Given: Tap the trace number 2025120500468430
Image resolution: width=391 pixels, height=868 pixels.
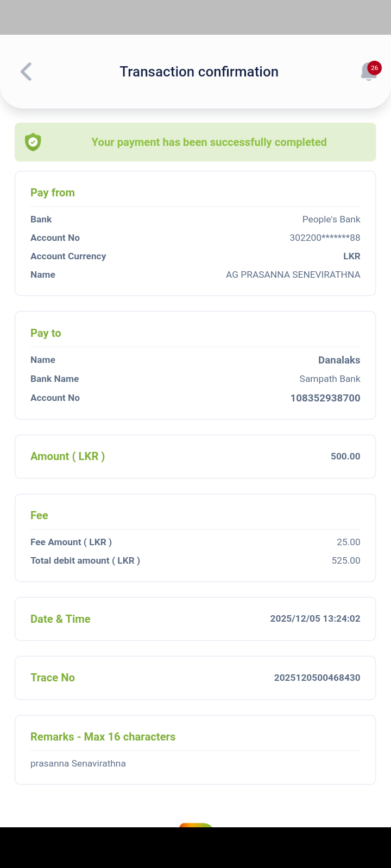Looking at the screenshot, I should (x=317, y=678).
